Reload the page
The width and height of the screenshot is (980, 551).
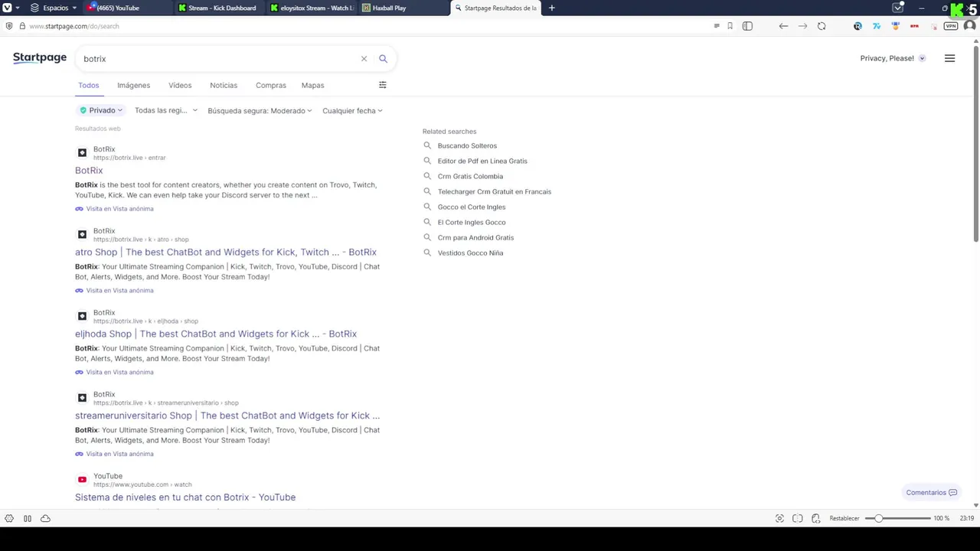pos(822,26)
